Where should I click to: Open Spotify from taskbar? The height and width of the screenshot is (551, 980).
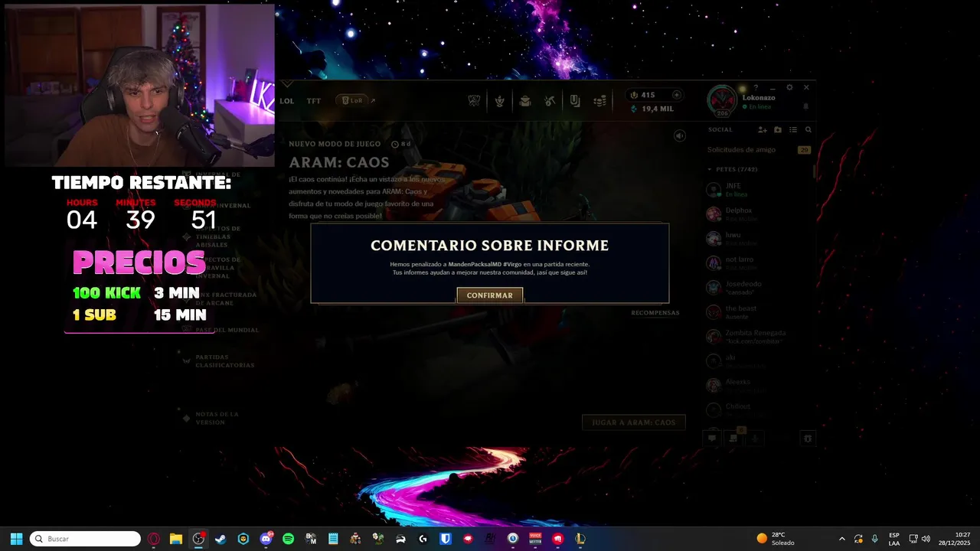click(288, 539)
